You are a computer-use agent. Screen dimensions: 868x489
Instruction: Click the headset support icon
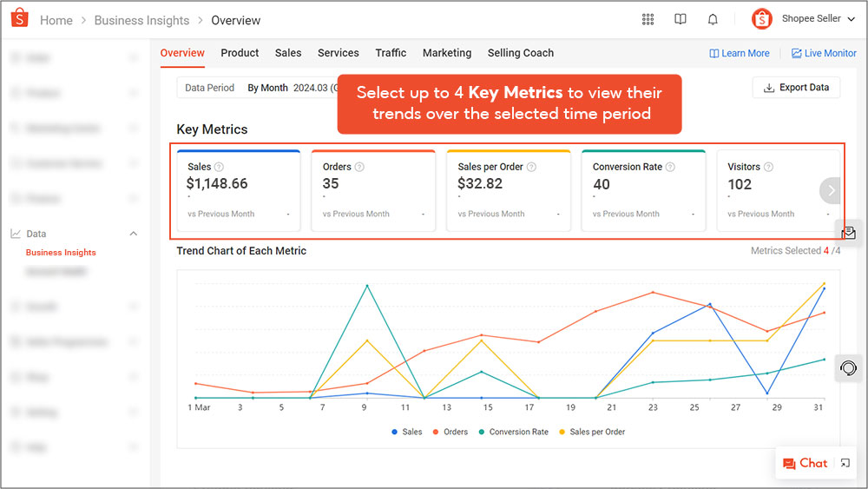848,368
